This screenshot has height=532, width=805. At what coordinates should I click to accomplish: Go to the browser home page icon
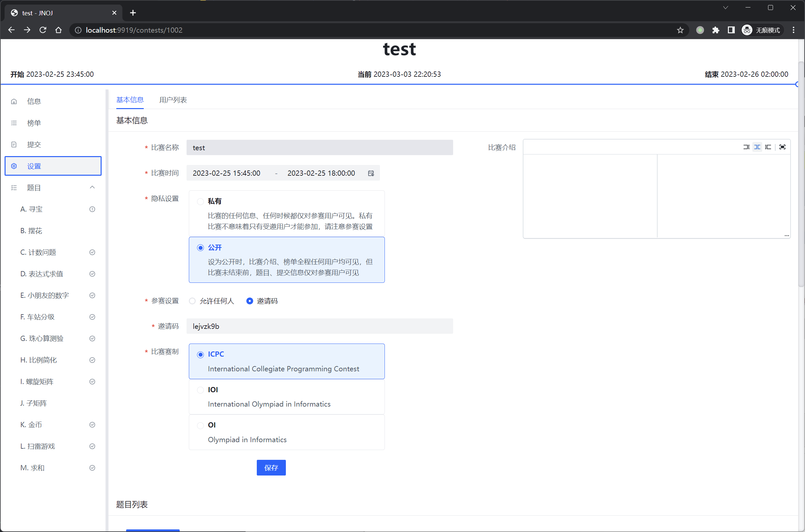[x=58, y=30]
